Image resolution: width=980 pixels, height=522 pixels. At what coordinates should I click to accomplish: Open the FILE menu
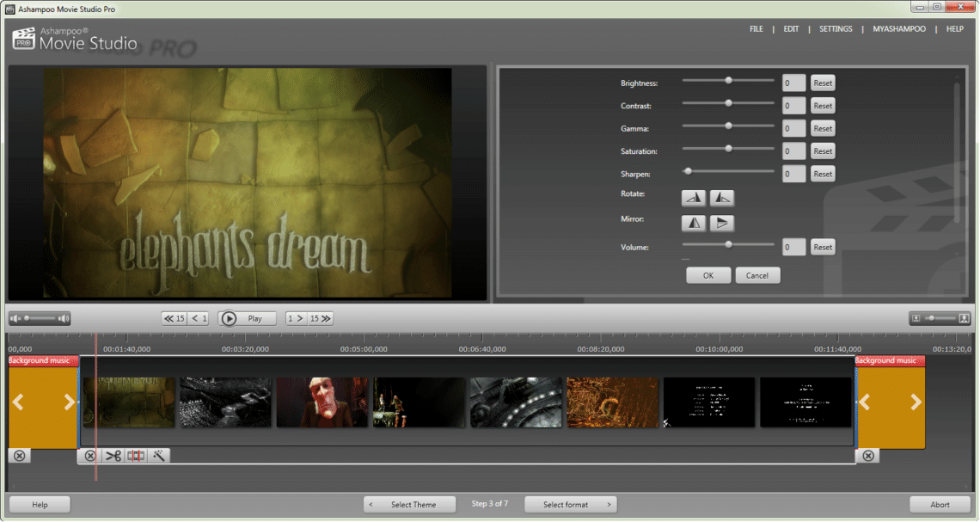[x=756, y=28]
